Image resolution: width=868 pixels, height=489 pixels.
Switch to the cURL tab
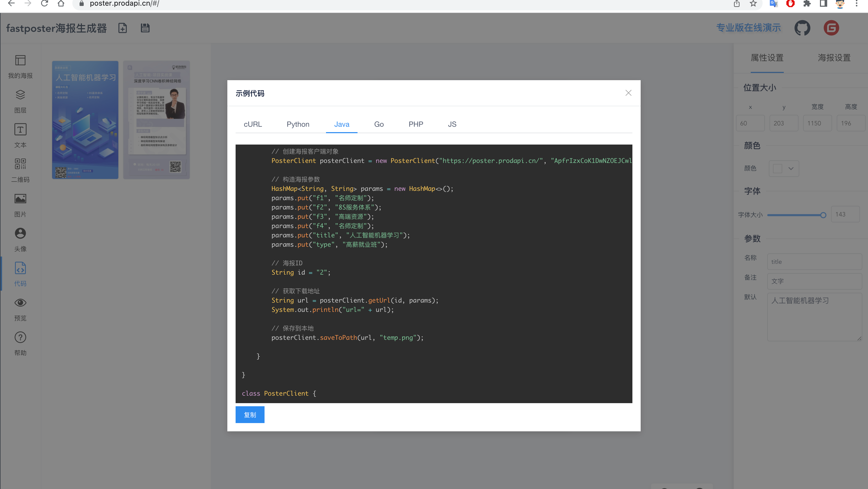(x=253, y=124)
